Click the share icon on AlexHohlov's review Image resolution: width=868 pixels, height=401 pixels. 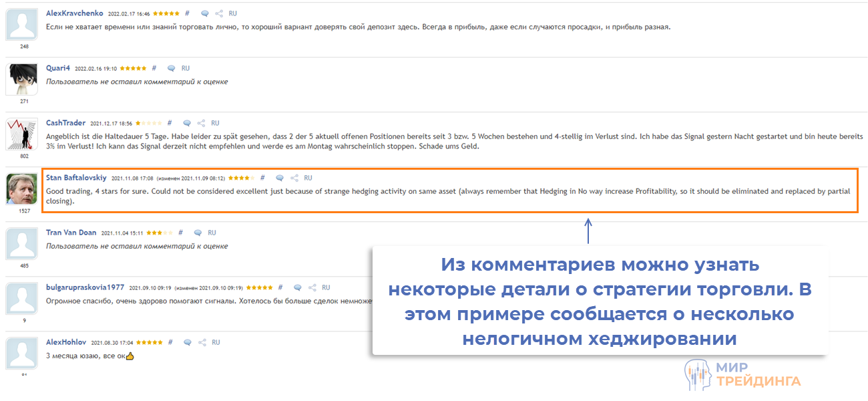click(202, 342)
